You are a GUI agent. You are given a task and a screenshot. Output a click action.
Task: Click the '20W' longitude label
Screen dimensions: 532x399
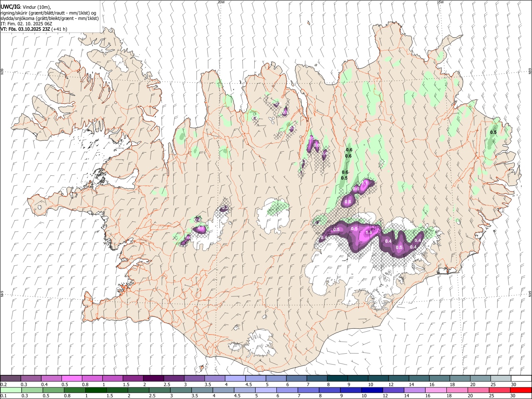pos(221,2)
